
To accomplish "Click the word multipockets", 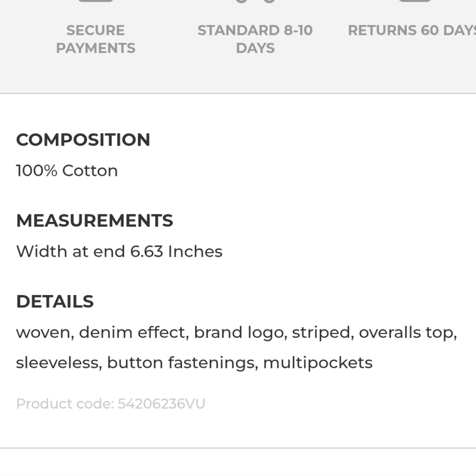I will [x=318, y=363].
